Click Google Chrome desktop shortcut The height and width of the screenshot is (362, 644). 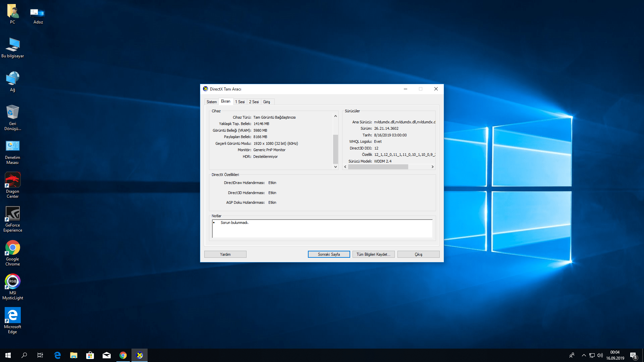tap(12, 248)
